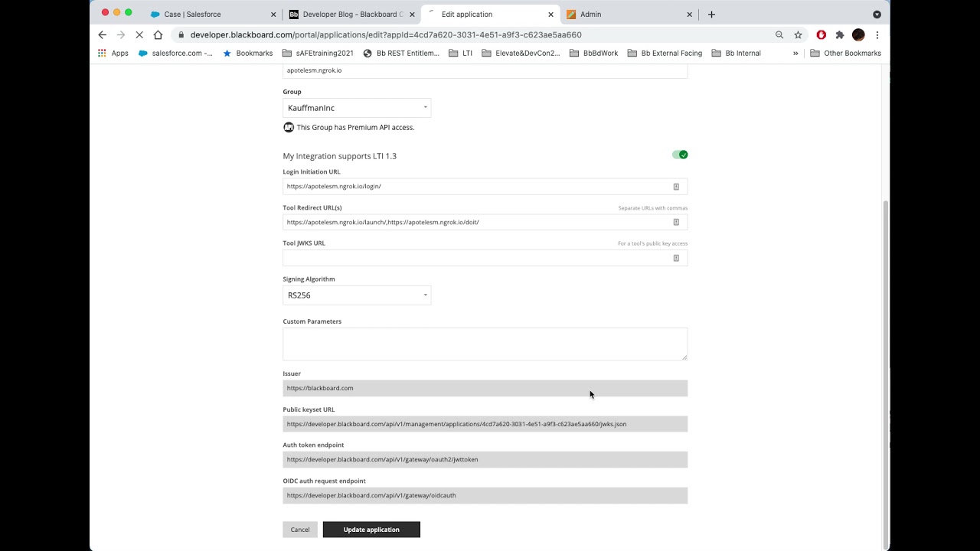Viewport: 980px width, 551px height.
Task: Go to the browser home page
Action: [158, 34]
